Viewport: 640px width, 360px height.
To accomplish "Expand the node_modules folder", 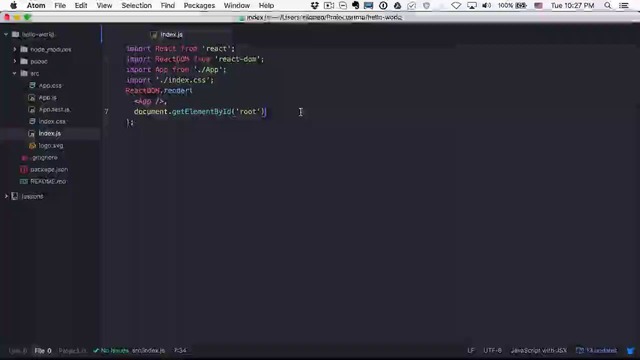I will point(15,49).
